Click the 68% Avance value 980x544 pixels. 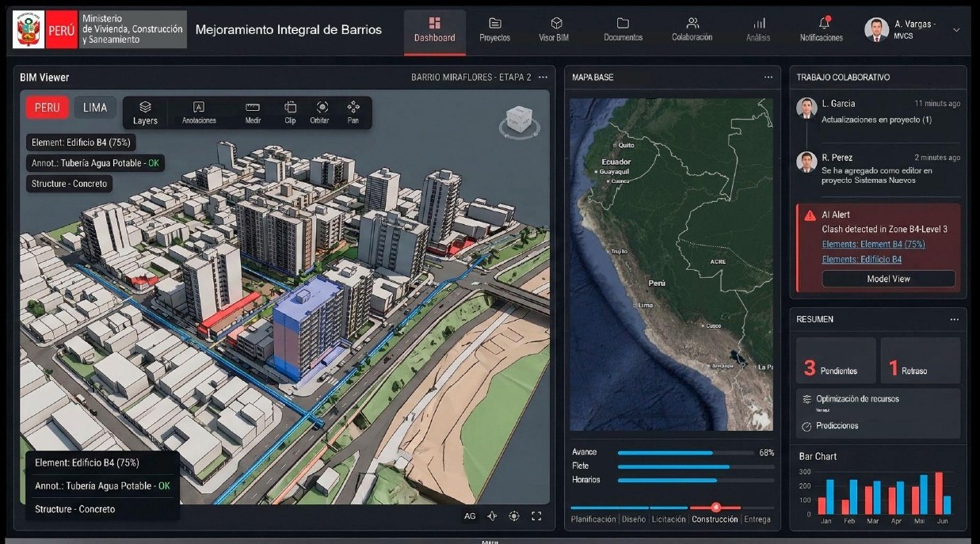[766, 453]
